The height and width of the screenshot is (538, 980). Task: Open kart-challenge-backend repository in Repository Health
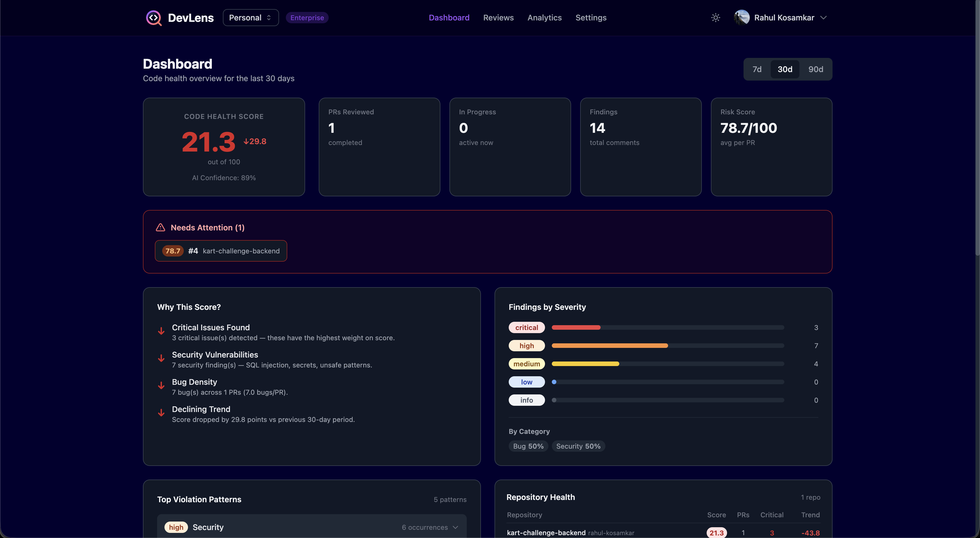[x=546, y=533]
